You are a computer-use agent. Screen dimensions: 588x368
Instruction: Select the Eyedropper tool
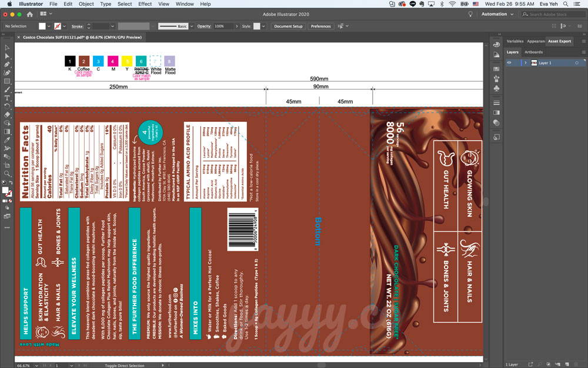pos(6,140)
